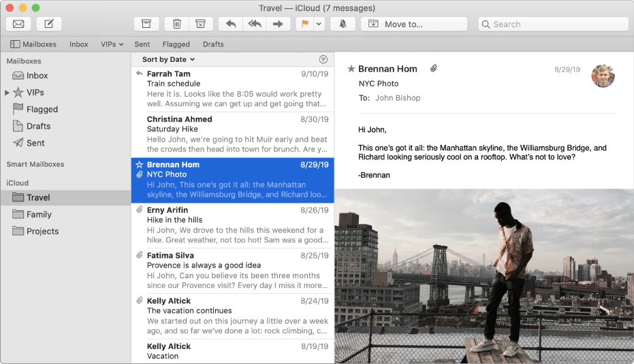
Task: Archive the selected message
Action: point(146,24)
